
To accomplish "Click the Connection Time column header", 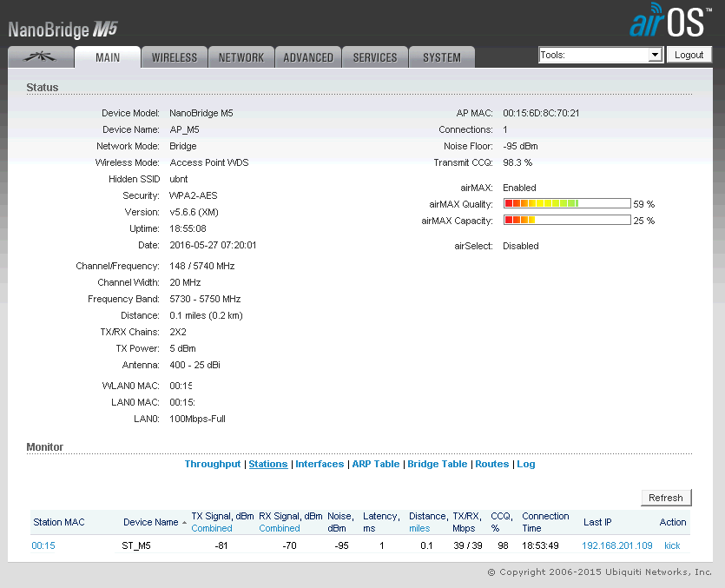I will click(545, 522).
